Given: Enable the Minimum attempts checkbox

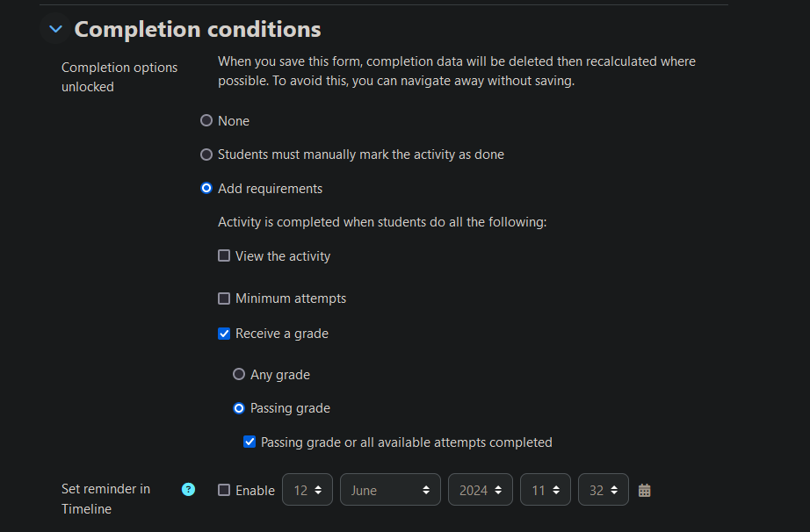Looking at the screenshot, I should pos(224,298).
